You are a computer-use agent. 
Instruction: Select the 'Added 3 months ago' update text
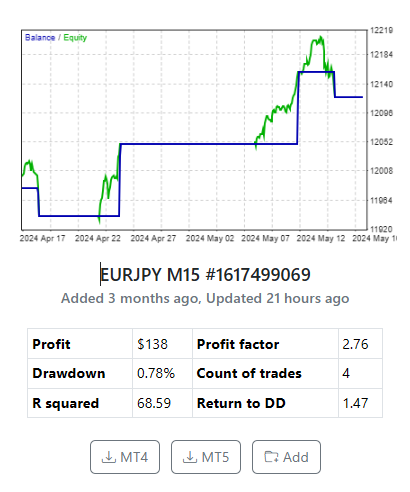pos(131,298)
